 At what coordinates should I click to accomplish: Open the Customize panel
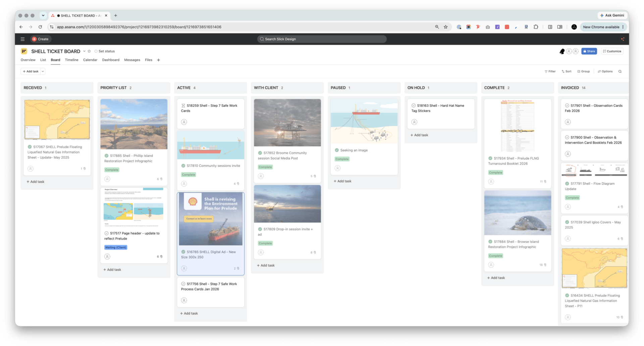coord(612,51)
